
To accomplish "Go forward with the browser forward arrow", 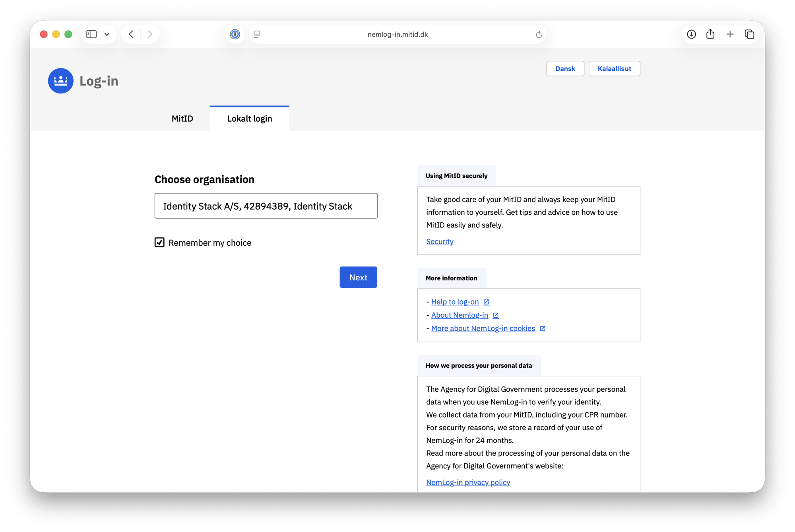I will click(x=150, y=34).
